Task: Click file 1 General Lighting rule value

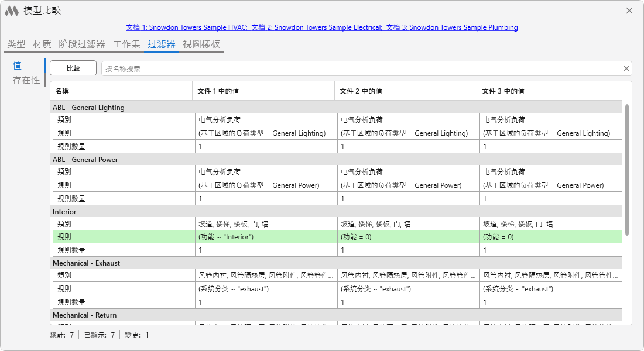Action: [262, 133]
